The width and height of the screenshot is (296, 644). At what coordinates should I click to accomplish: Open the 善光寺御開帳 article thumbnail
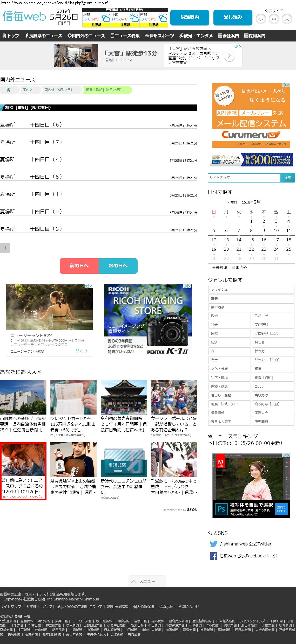click(x=124, y=397)
